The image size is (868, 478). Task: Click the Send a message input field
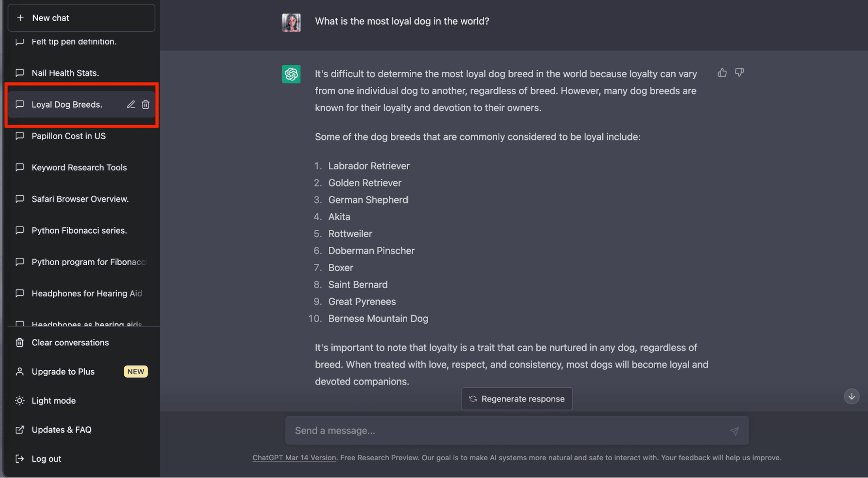point(517,431)
